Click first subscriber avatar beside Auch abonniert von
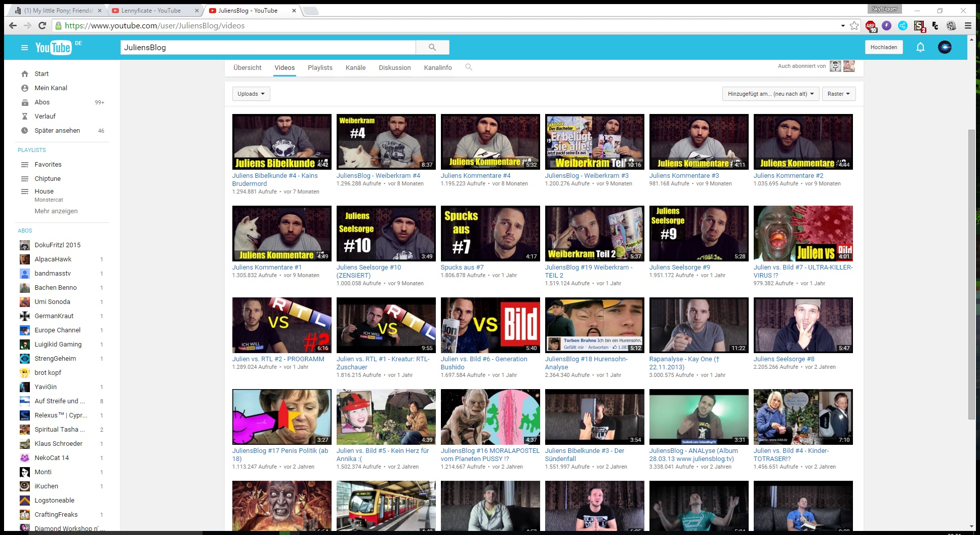 tap(835, 66)
